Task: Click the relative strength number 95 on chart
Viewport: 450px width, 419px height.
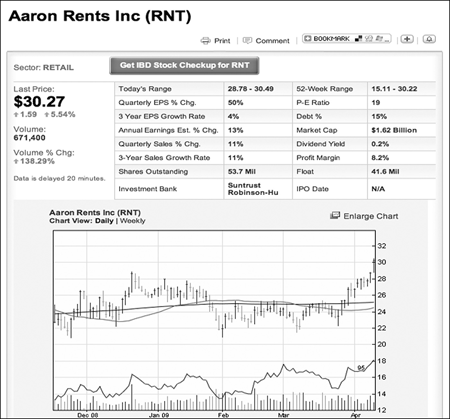Action: [x=361, y=368]
